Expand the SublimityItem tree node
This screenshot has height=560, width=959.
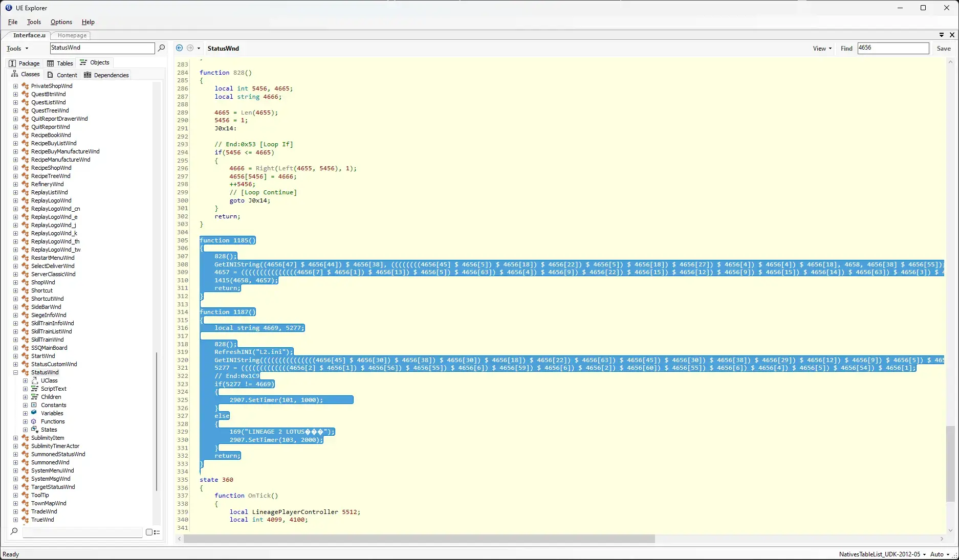click(15, 438)
